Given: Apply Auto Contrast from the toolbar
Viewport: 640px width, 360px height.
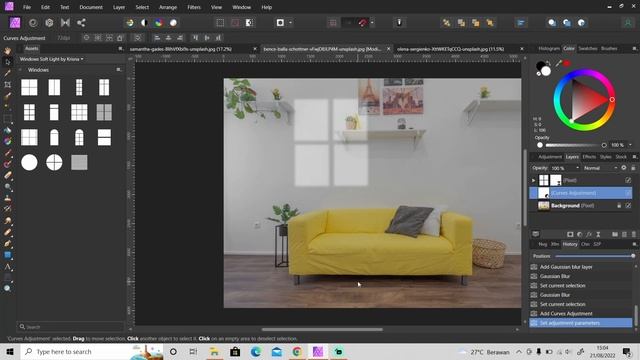Looking at the screenshot, I should pyautogui.click(x=144, y=23).
